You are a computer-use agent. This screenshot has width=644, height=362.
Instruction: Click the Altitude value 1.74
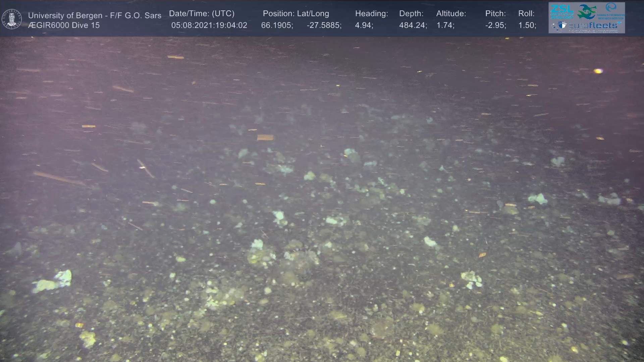pyautogui.click(x=445, y=25)
